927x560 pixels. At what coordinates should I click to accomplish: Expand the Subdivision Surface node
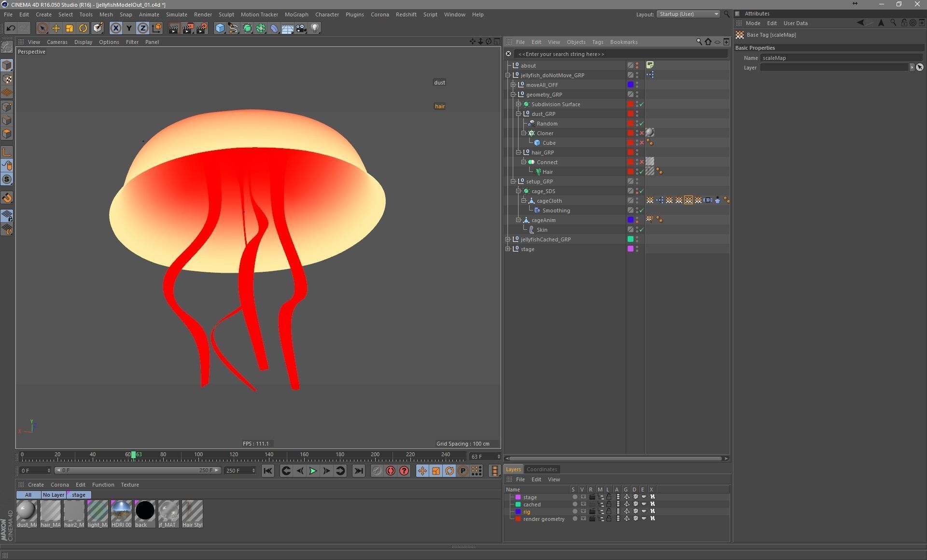click(x=519, y=104)
